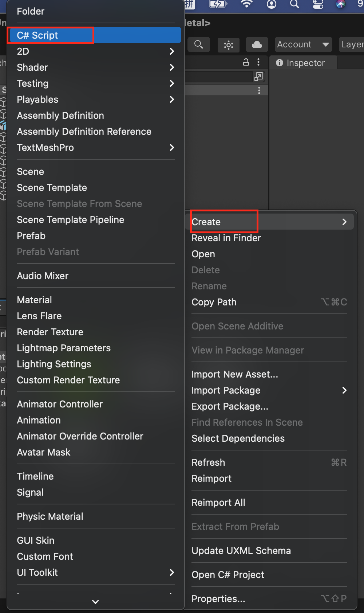Open the Account dropdown
364x613 pixels.
[303, 44]
